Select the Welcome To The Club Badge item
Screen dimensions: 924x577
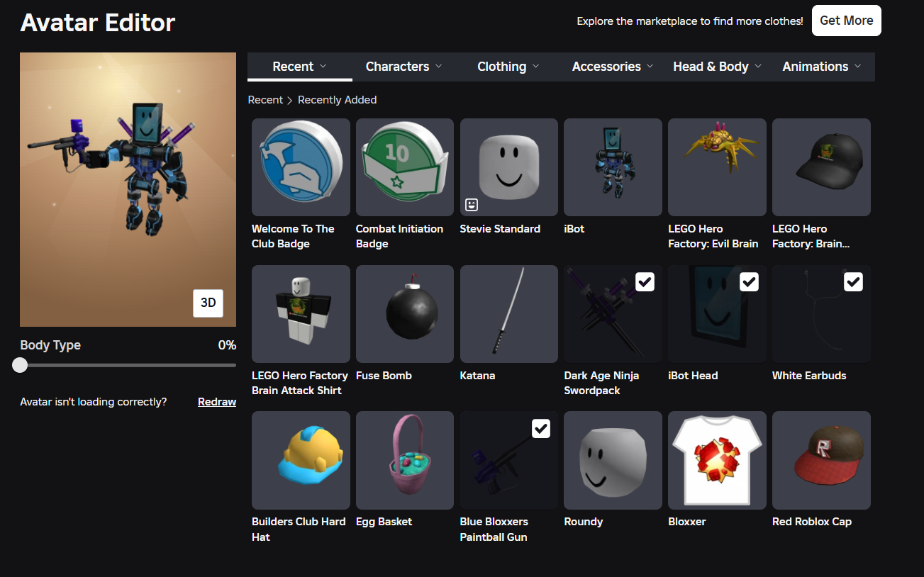[301, 167]
